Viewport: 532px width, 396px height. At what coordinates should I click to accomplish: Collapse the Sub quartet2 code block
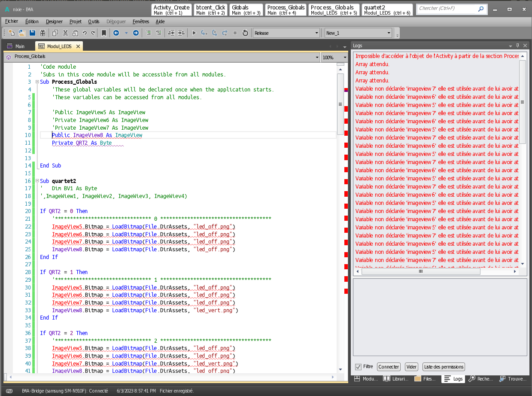pyautogui.click(x=37, y=181)
